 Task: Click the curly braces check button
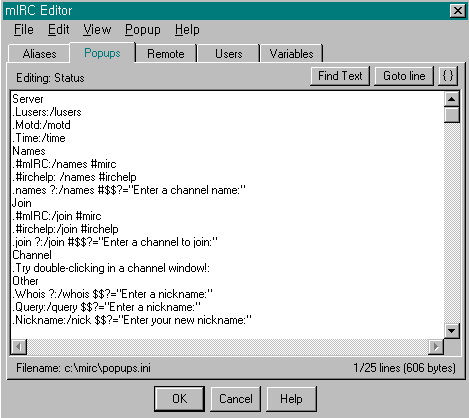(x=448, y=76)
